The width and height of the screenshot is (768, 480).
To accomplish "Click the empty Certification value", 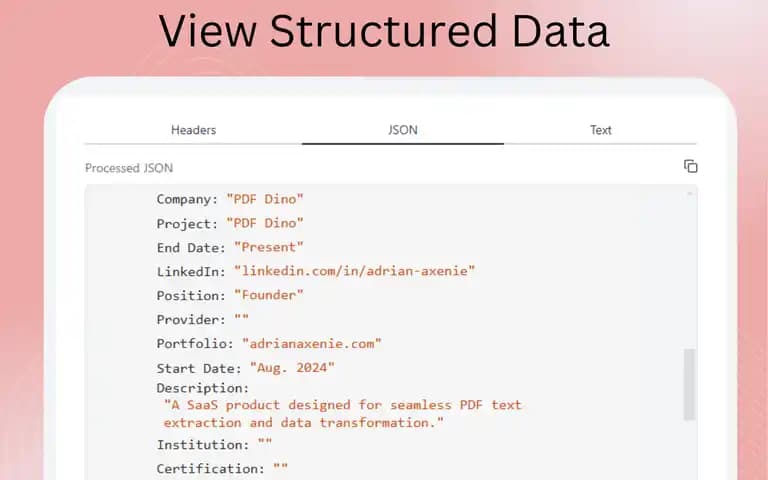I will (281, 468).
